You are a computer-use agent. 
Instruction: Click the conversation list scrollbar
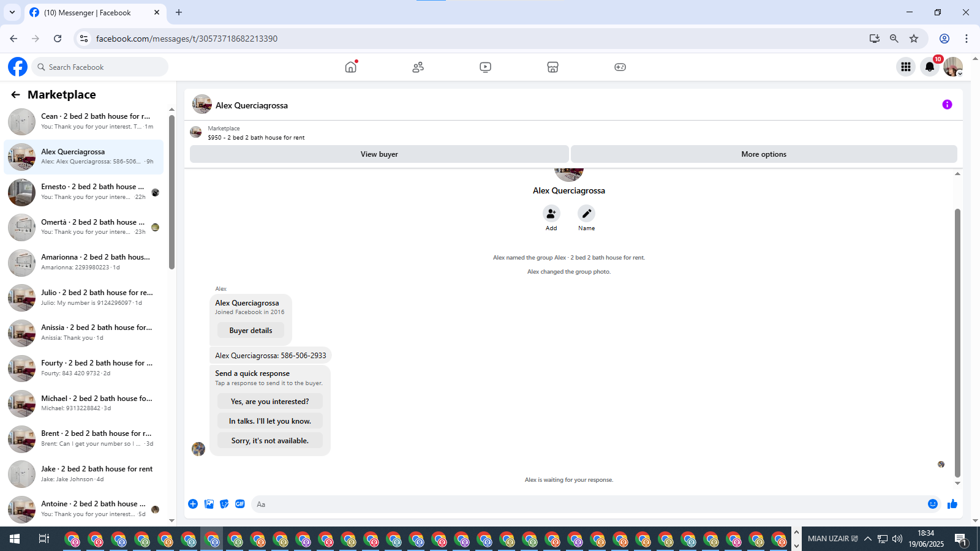(171, 192)
